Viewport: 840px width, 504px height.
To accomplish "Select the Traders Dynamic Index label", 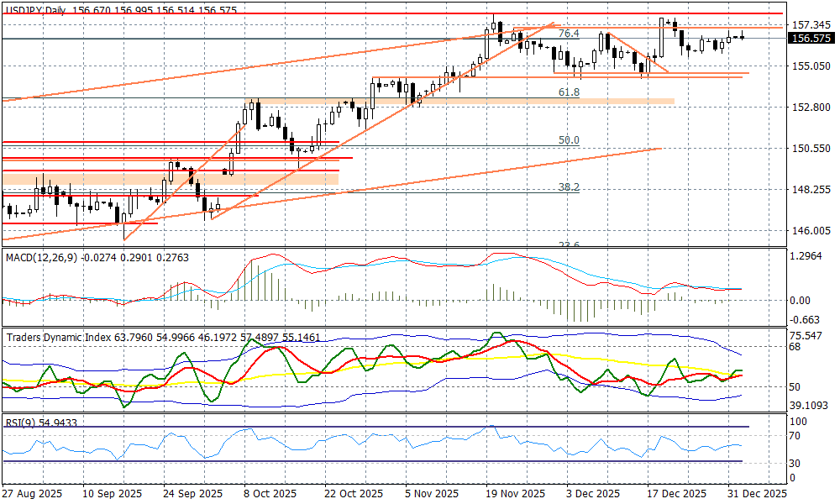I will [x=59, y=337].
